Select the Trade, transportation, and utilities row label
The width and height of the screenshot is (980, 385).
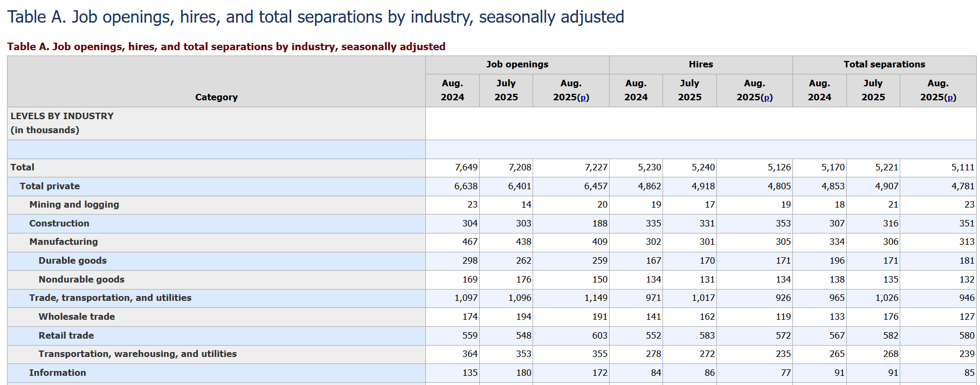tap(110, 298)
